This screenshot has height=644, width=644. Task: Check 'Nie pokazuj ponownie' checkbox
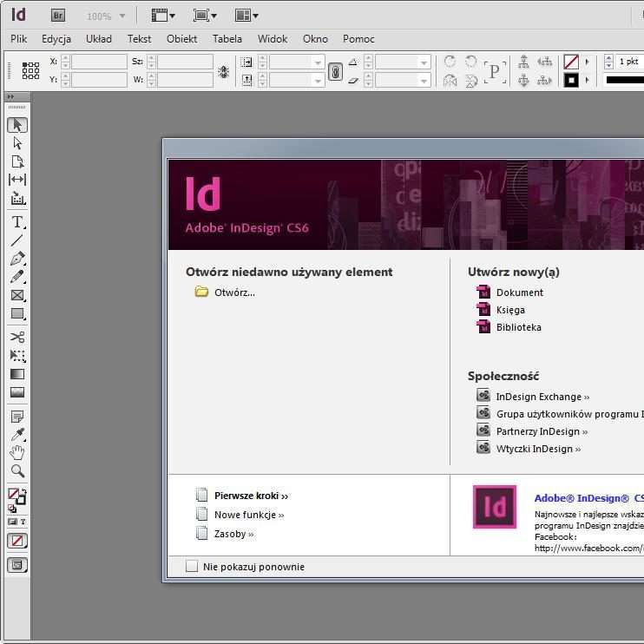click(193, 567)
